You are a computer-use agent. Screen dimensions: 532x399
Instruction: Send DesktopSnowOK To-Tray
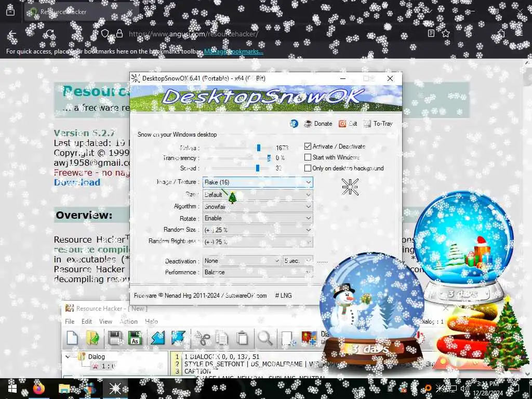pos(378,124)
